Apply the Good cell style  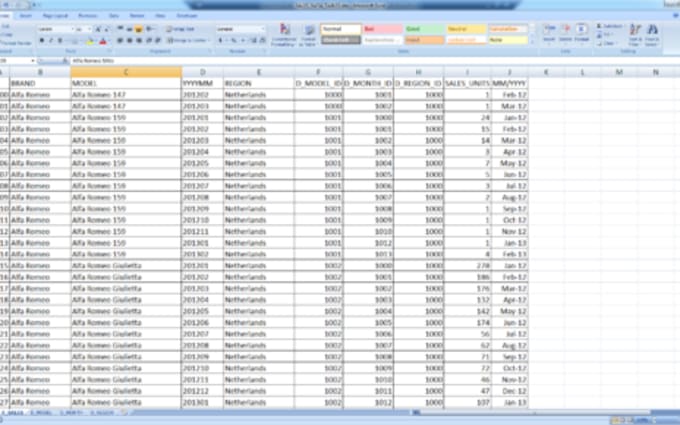click(x=425, y=29)
